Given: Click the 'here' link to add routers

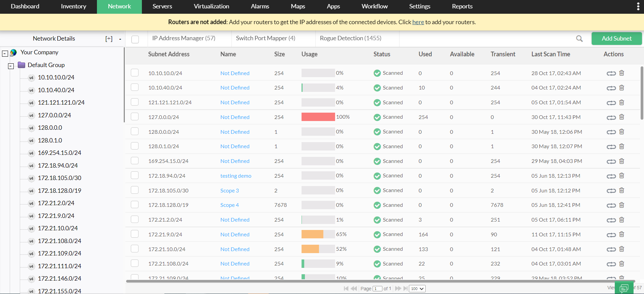Looking at the screenshot, I should 418,22.
